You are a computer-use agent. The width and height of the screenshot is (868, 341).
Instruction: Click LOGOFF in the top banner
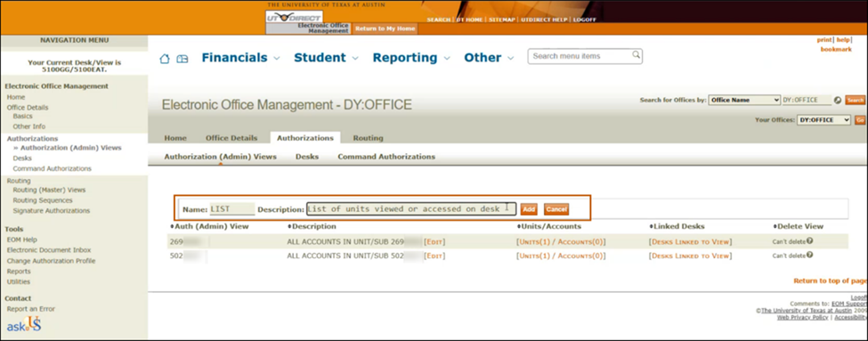click(x=585, y=20)
